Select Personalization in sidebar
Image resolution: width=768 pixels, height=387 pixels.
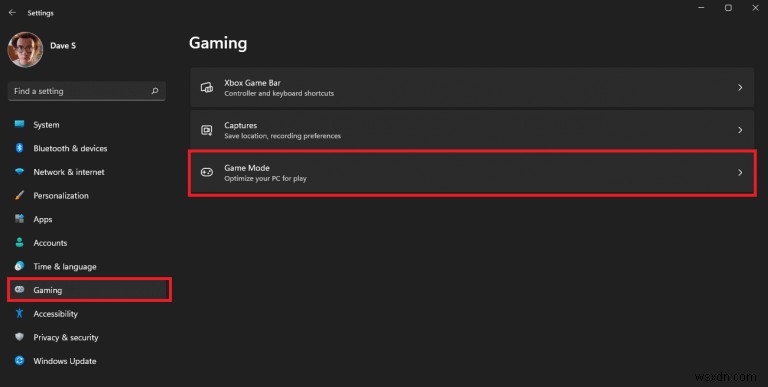61,195
